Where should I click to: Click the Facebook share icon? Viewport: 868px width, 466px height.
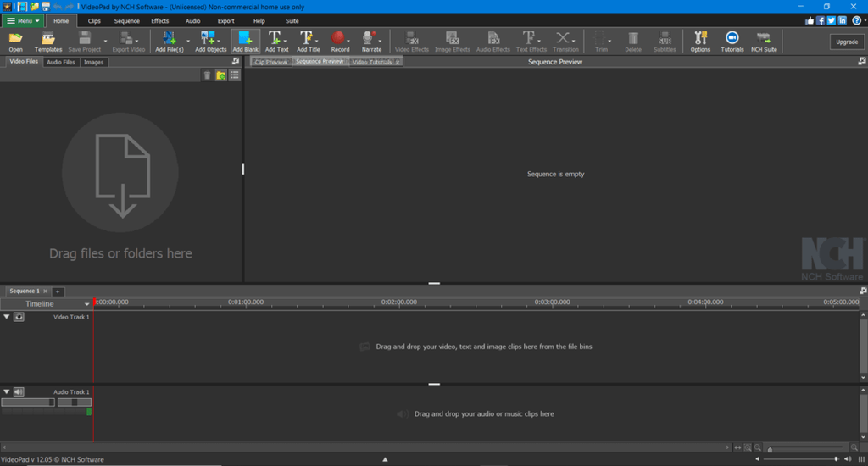[821, 20]
